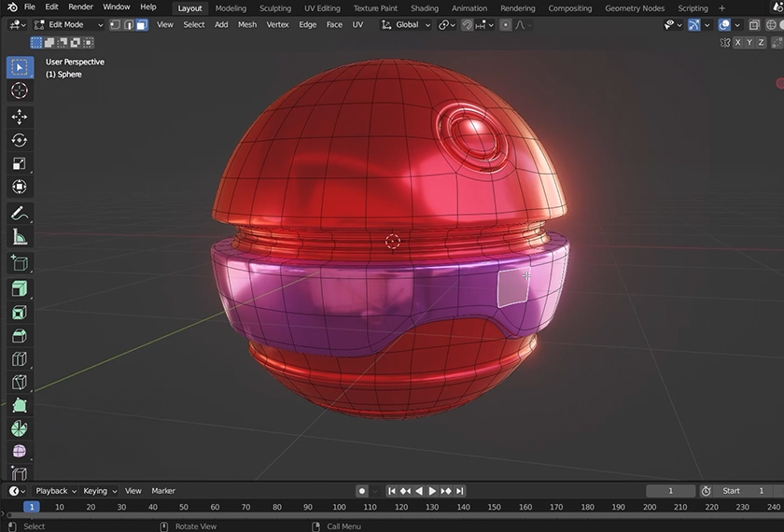This screenshot has width=784, height=532.
Task: Expand the Playback dropdown in timeline
Action: (x=55, y=491)
